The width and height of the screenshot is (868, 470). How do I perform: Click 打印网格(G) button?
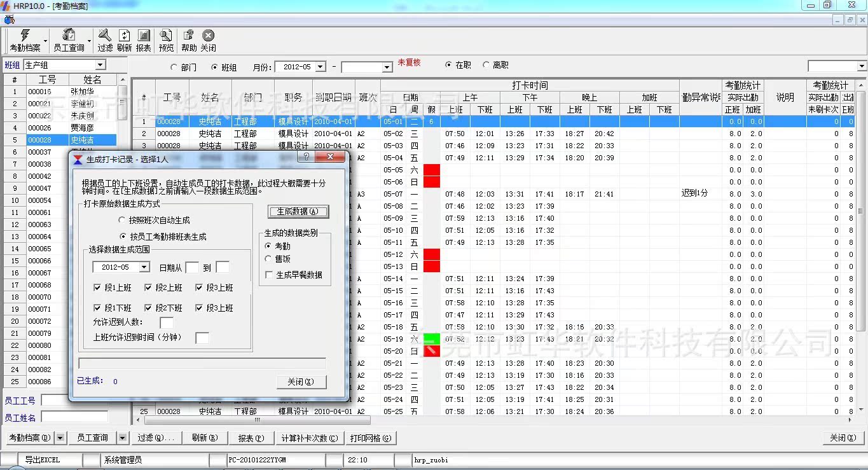tap(370, 438)
